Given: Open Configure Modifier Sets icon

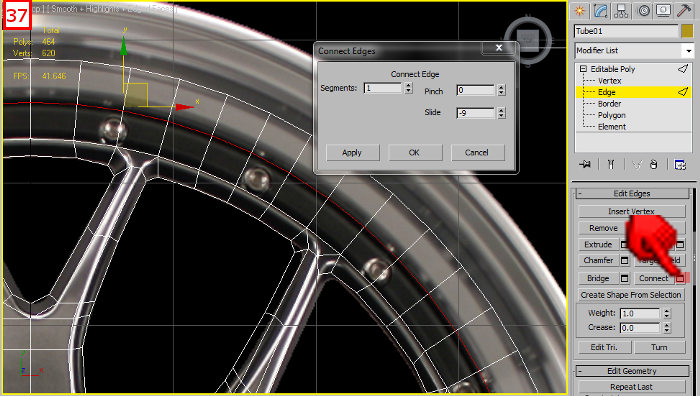Looking at the screenshot, I should coord(680,165).
